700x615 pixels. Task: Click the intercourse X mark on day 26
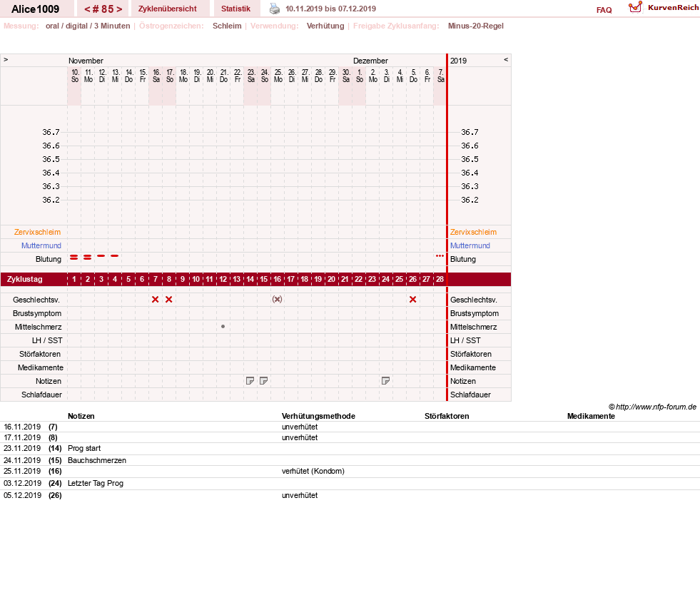tap(412, 300)
